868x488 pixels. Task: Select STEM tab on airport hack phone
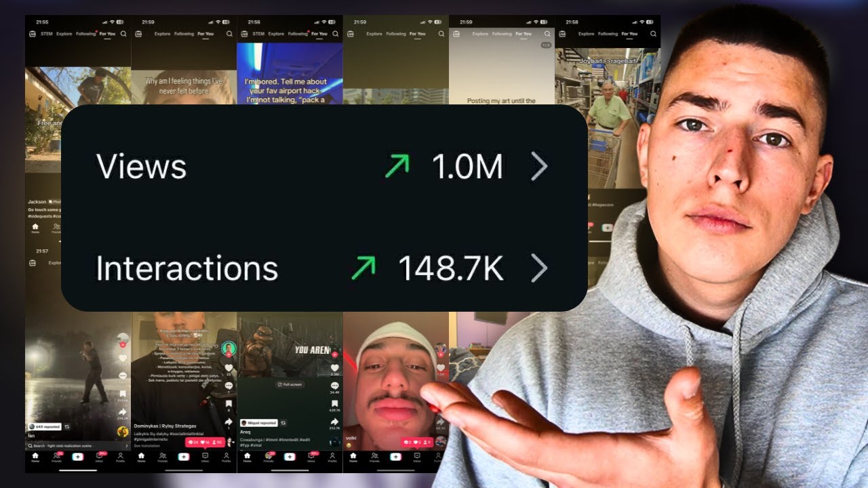click(x=258, y=33)
